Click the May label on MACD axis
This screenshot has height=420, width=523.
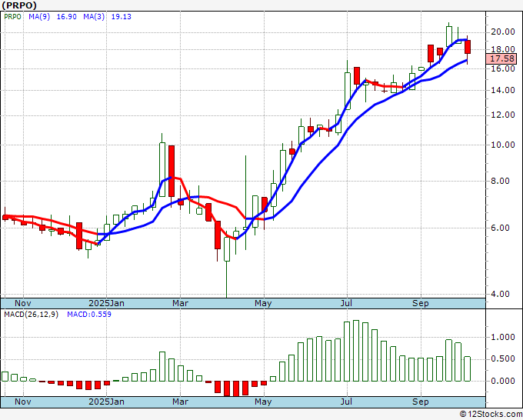pos(263,402)
